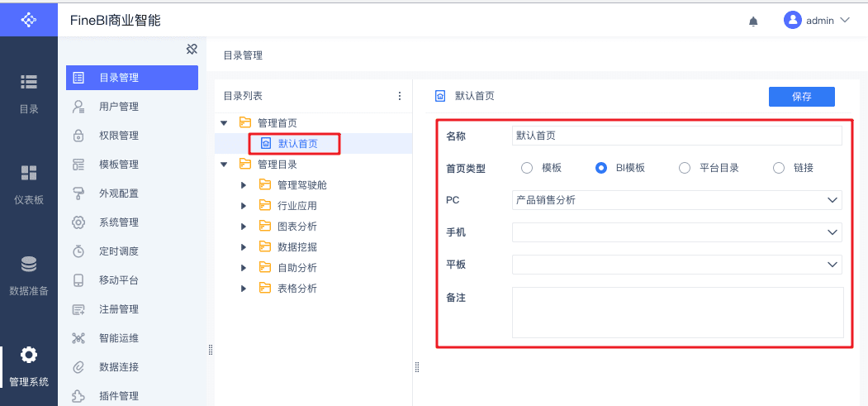Screen dimensions: 868x406
Task: Select 默认首页 in the directory tree
Action: click(297, 144)
